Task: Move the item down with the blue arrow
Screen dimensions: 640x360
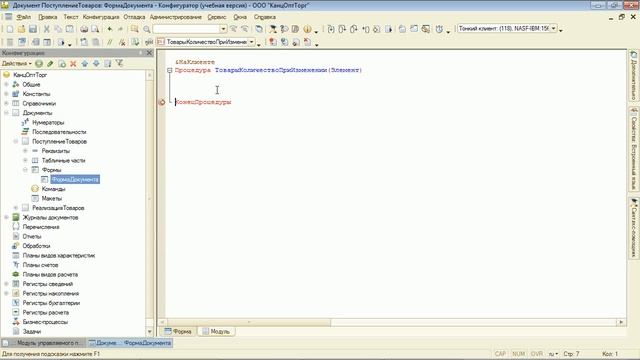Action: click(x=96, y=63)
